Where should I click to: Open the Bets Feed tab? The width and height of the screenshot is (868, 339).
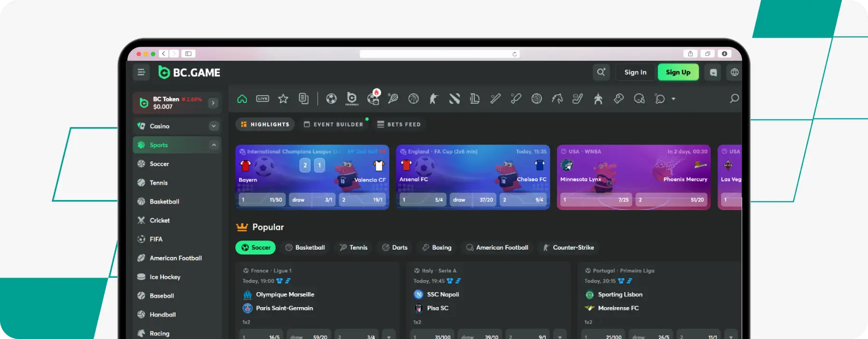(x=399, y=125)
